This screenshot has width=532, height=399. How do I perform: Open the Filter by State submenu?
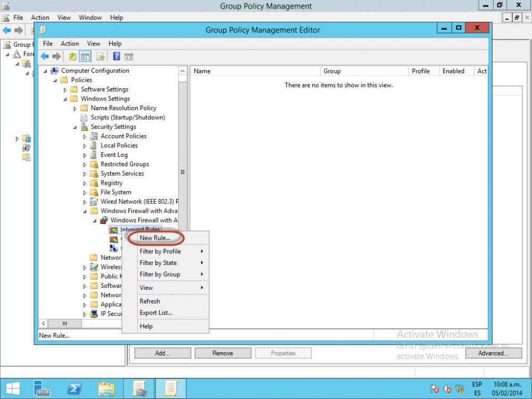(x=165, y=263)
